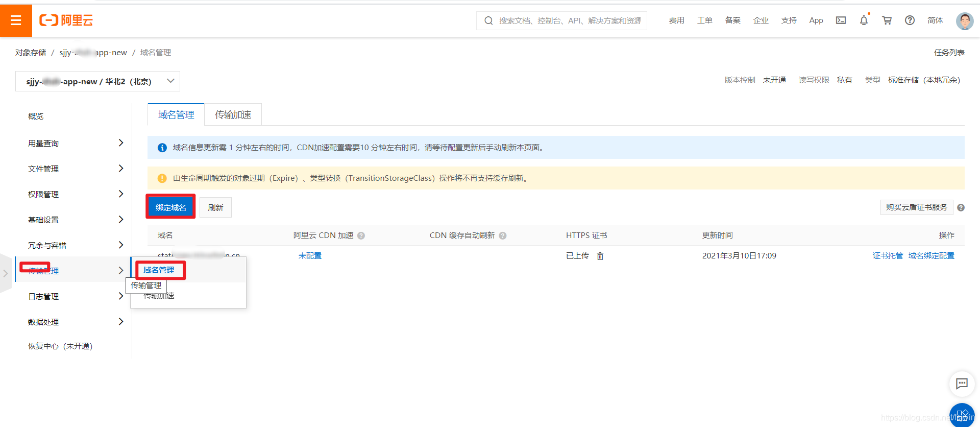
Task: Switch to 传输加速 tab
Action: [x=233, y=114]
